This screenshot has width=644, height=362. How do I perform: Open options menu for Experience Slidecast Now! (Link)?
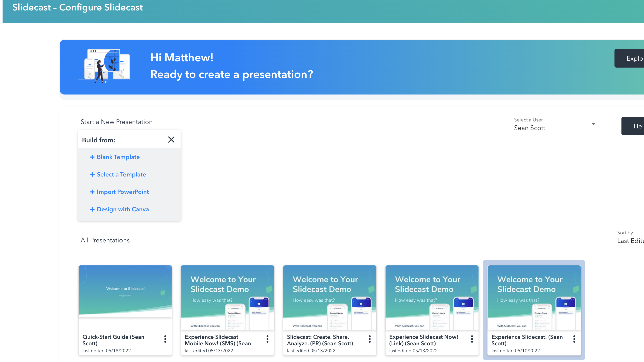coord(472,339)
